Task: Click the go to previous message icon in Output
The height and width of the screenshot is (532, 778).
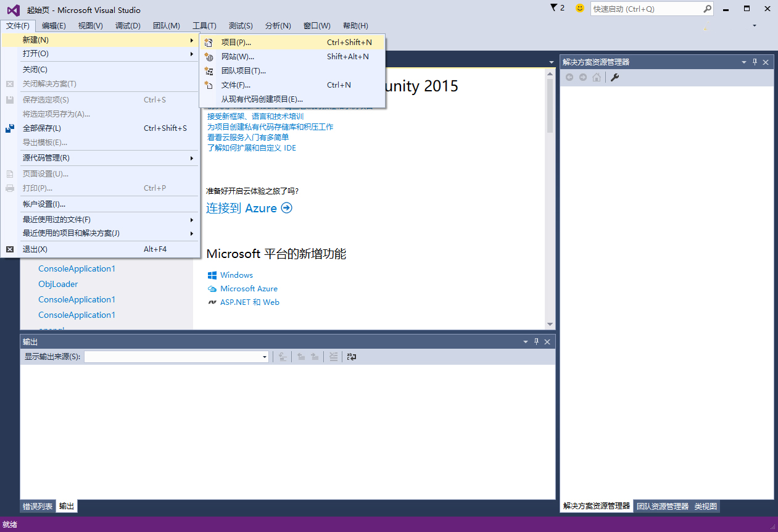Action: pyautogui.click(x=300, y=357)
